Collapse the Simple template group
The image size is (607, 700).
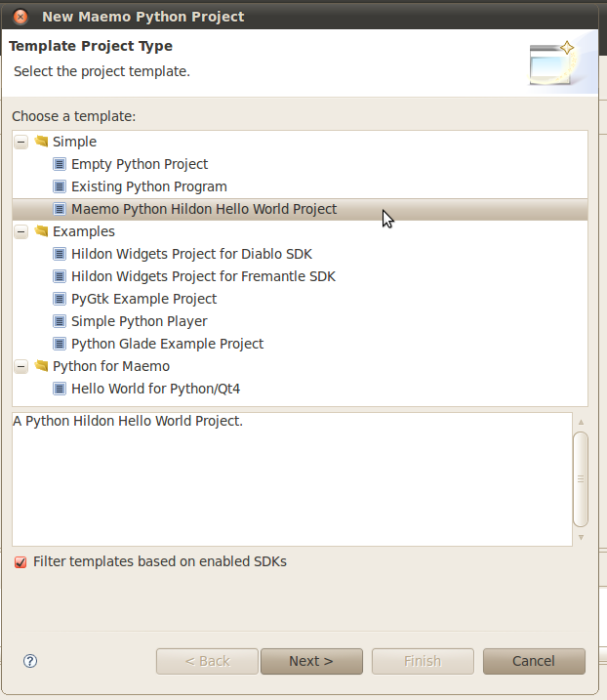tap(20, 142)
